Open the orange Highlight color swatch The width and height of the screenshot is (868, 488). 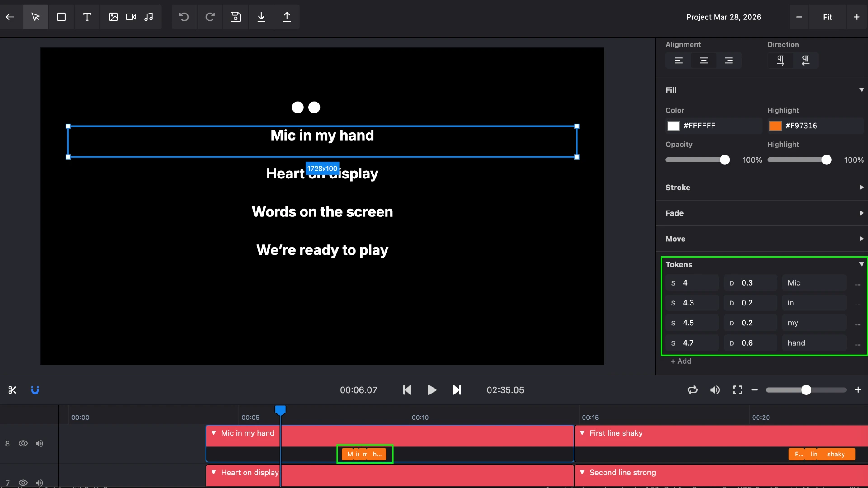coord(775,126)
